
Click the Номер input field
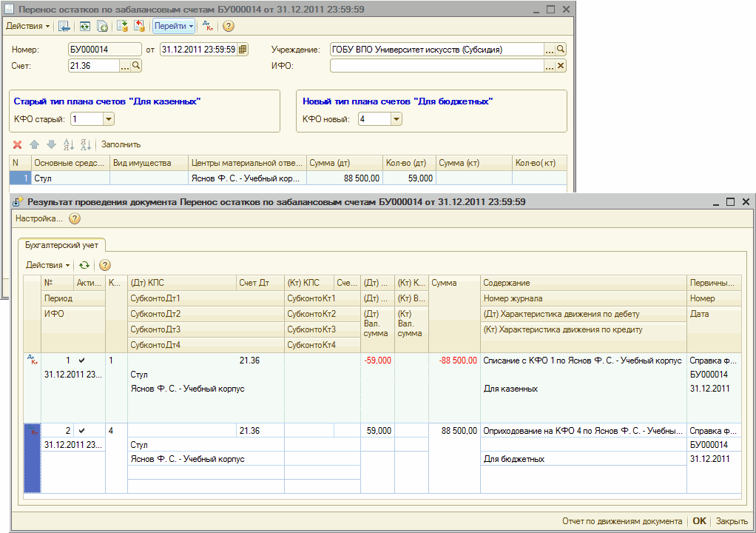tap(104, 50)
